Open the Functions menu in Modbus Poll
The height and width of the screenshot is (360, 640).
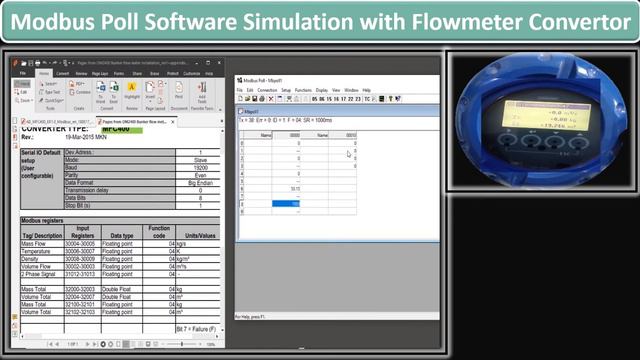point(303,90)
